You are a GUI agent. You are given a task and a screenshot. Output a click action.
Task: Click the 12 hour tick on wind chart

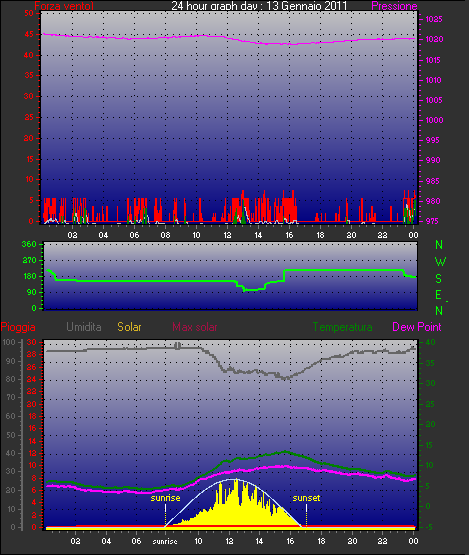click(227, 235)
